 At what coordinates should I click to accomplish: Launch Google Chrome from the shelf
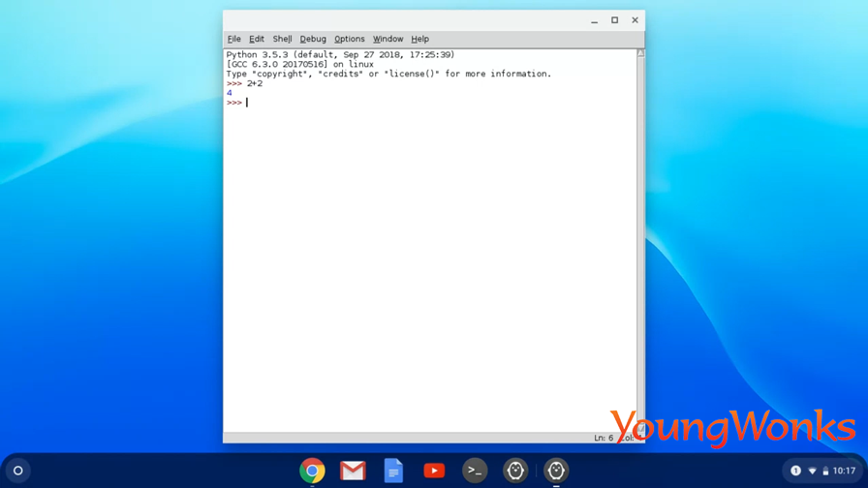click(x=312, y=471)
